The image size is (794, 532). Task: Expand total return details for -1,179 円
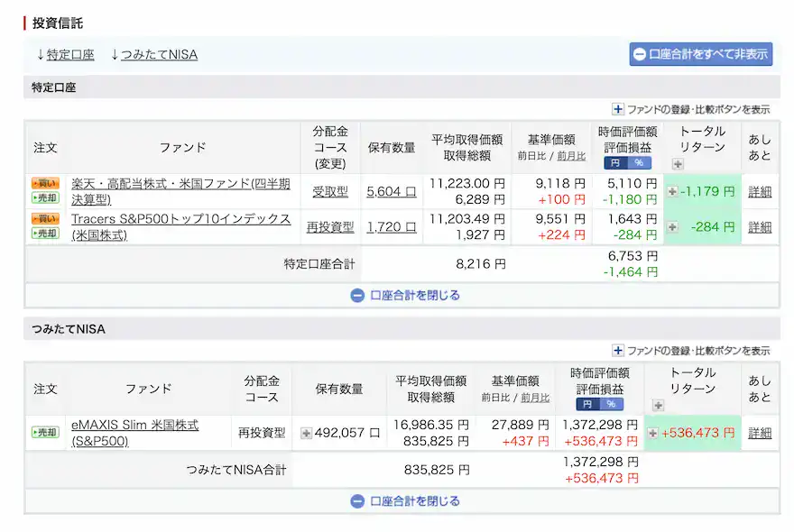672,191
